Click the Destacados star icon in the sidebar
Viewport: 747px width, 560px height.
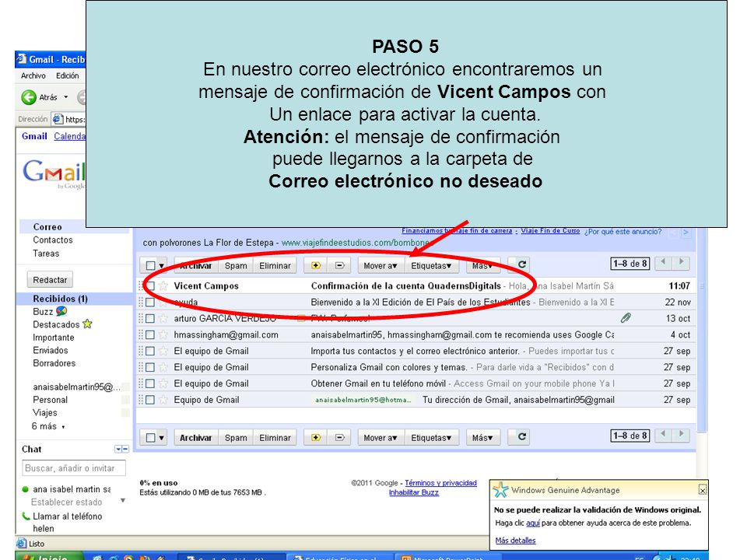[86, 324]
